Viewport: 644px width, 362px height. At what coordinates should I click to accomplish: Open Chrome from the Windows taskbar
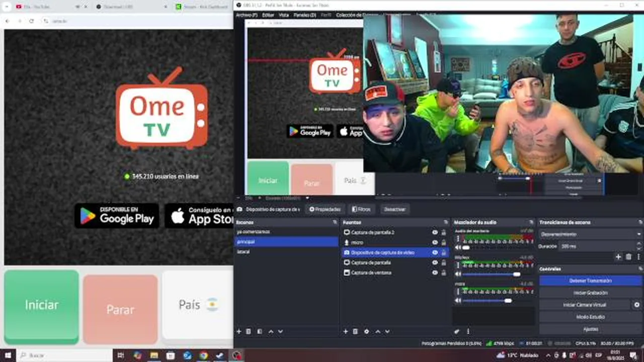[203, 355]
